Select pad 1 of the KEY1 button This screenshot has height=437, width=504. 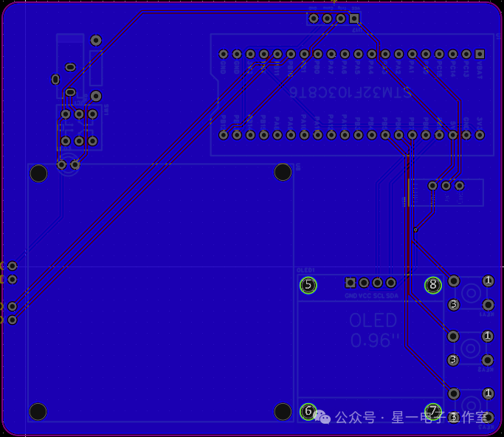pos(489,281)
